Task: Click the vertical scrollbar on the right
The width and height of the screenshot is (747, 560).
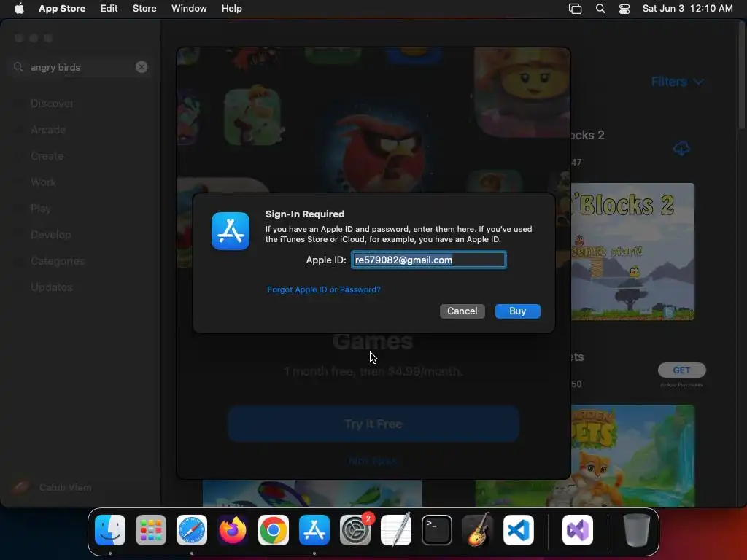Action: 742,76
